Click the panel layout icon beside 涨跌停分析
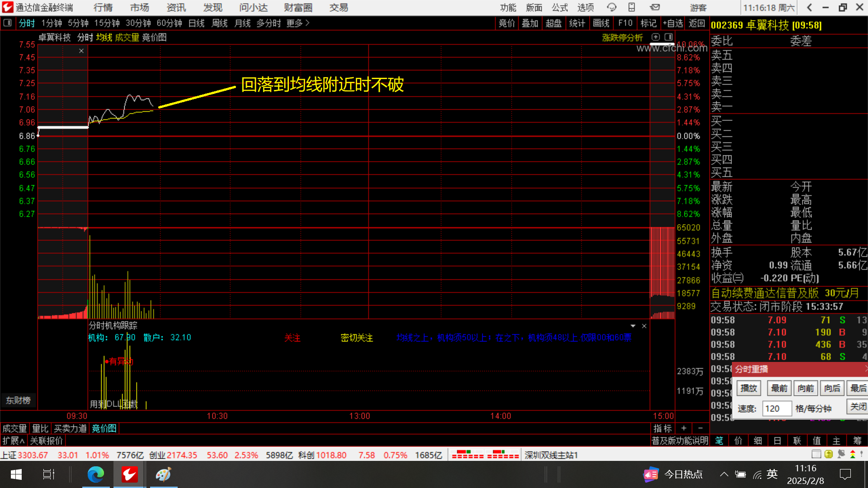Image resolution: width=868 pixels, height=488 pixels. click(669, 37)
